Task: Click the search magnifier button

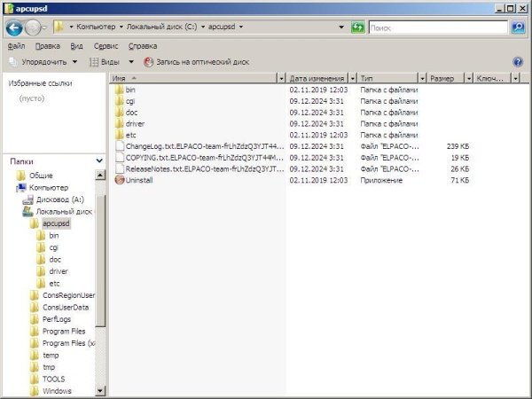Action: [518, 27]
